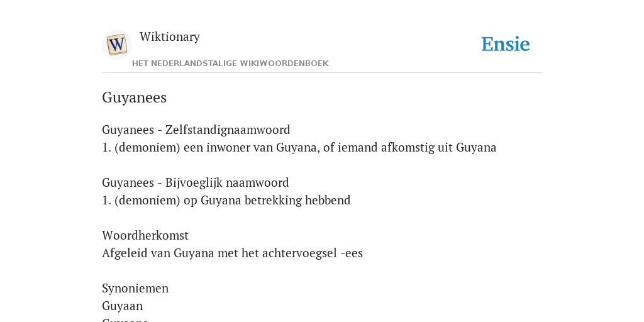Viewport: 644px width, 322px height.
Task: Click the horizontal divider under the header
Action: click(322, 73)
